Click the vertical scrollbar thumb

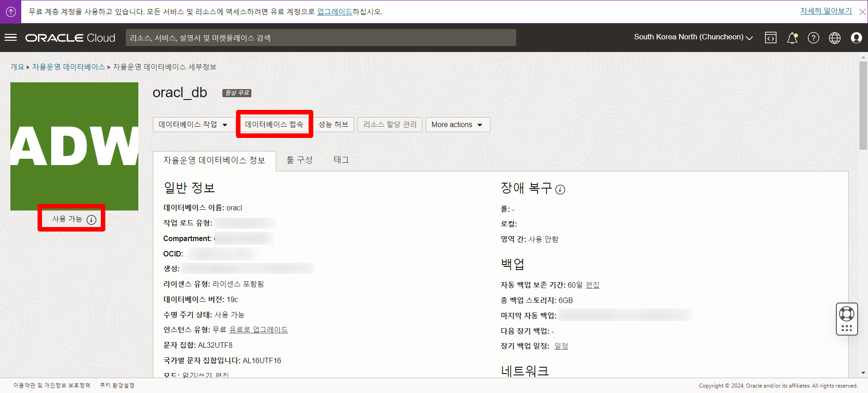coord(863,105)
